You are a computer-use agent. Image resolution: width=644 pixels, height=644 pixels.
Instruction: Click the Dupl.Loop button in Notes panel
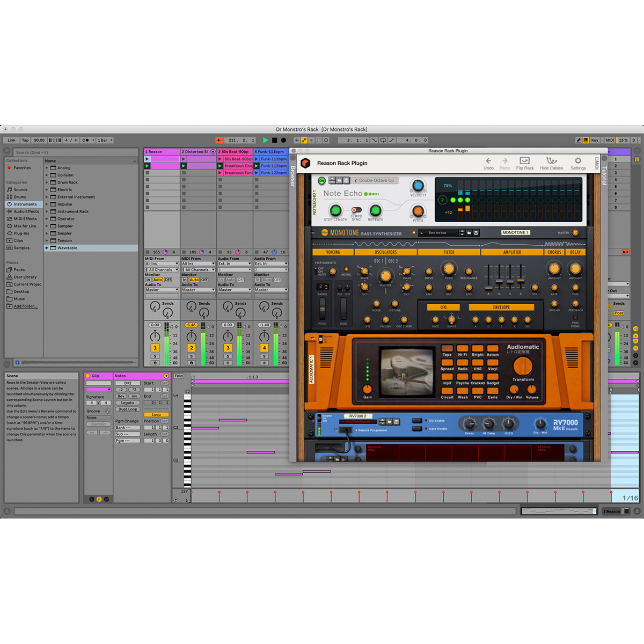pyautogui.click(x=127, y=409)
